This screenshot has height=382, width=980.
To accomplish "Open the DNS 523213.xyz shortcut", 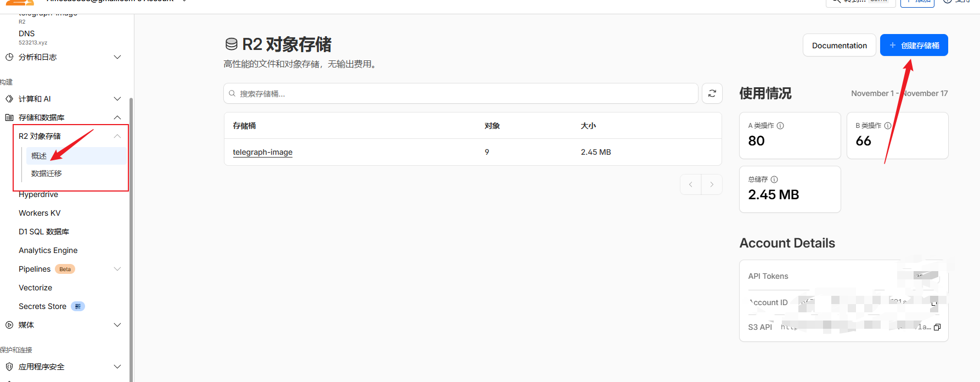I will pyautogui.click(x=33, y=37).
